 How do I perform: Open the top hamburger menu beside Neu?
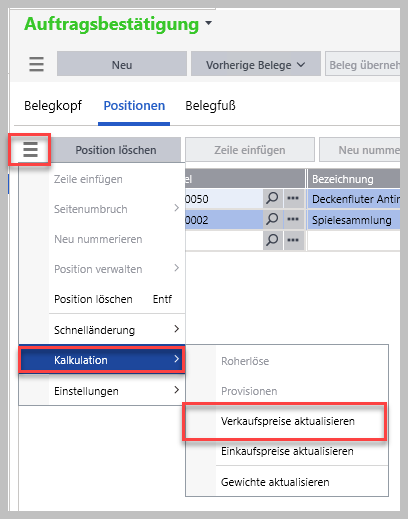click(36, 64)
